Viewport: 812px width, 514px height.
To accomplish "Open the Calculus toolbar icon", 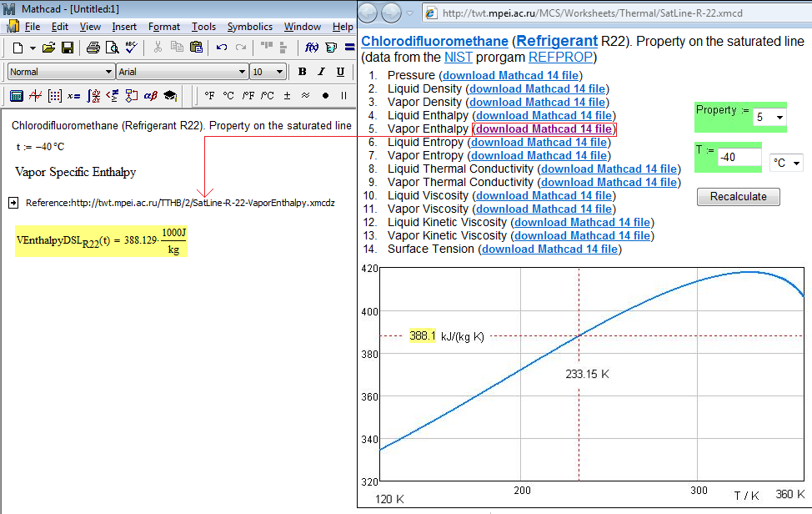I will click(93, 96).
